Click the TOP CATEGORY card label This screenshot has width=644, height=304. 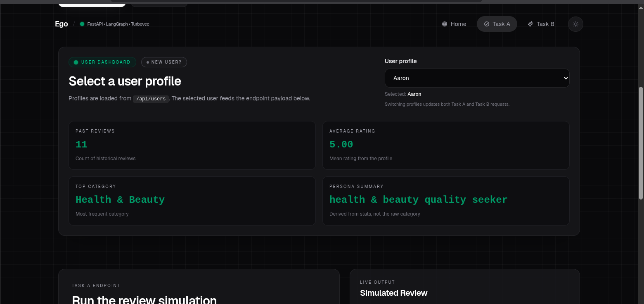coord(96,186)
